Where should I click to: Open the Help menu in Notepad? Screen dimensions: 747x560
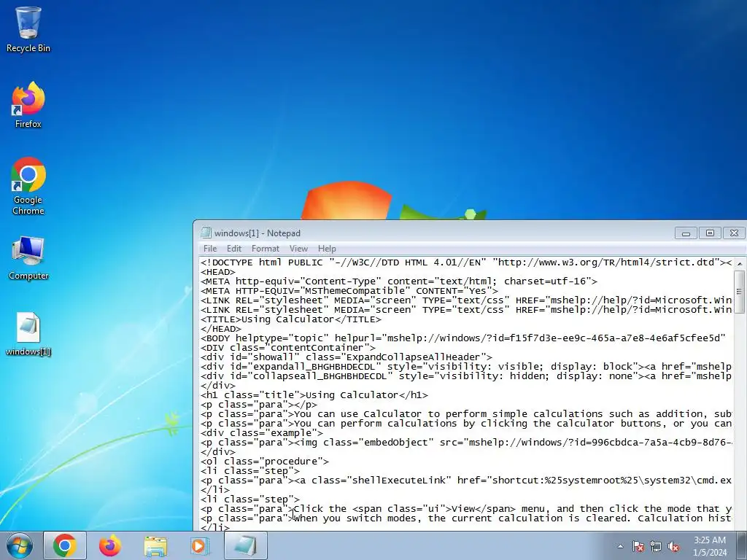click(x=327, y=249)
